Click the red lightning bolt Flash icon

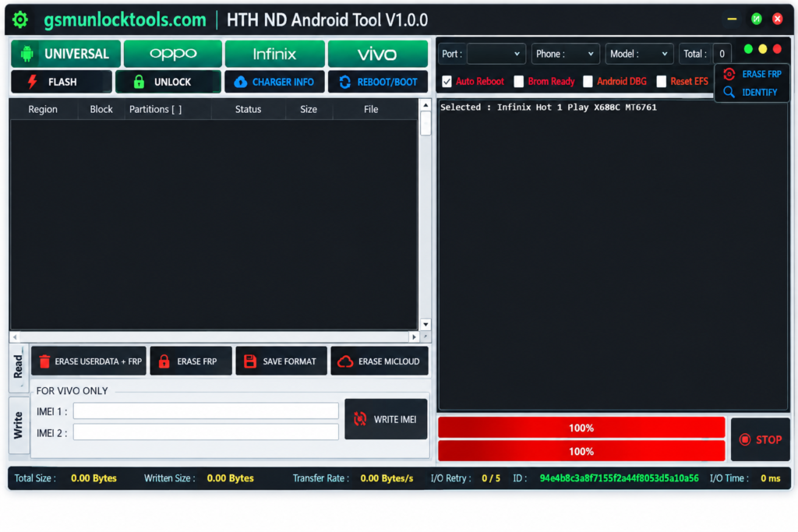32,82
